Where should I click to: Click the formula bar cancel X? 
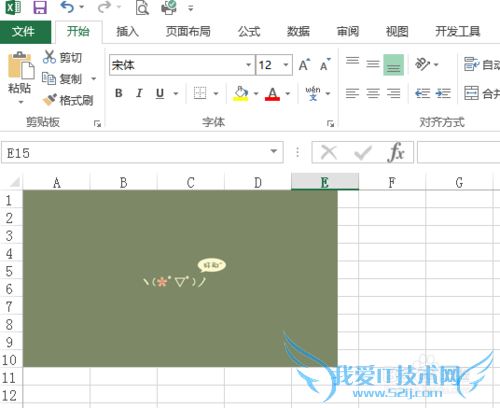329,153
